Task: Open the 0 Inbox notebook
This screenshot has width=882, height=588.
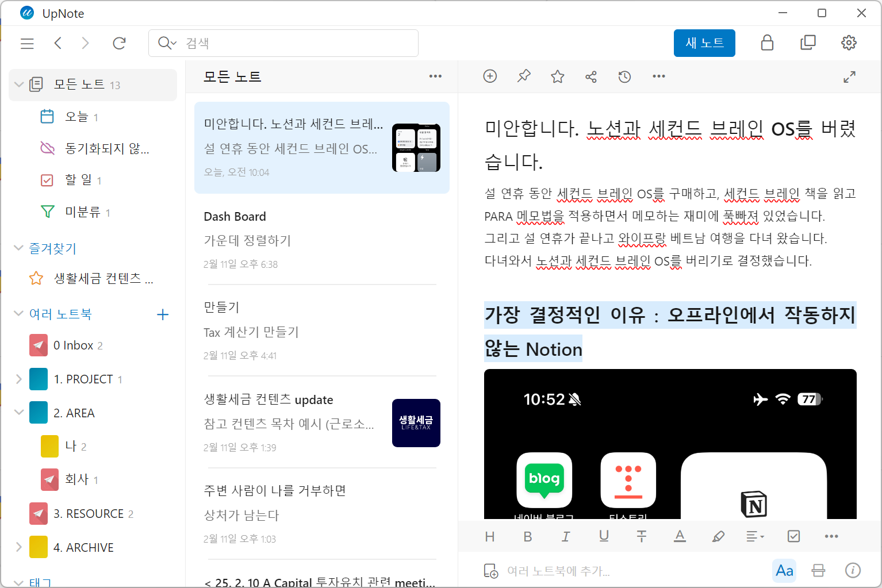Action: click(93, 345)
